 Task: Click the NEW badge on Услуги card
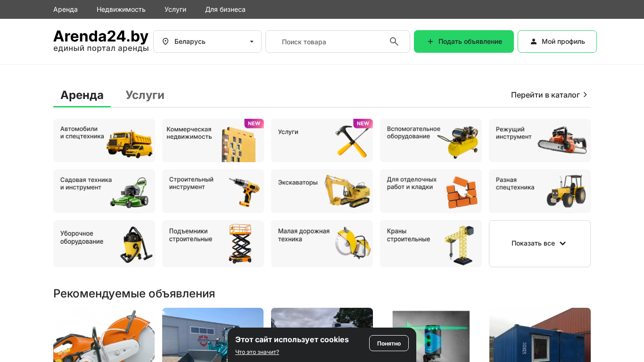tap(363, 123)
